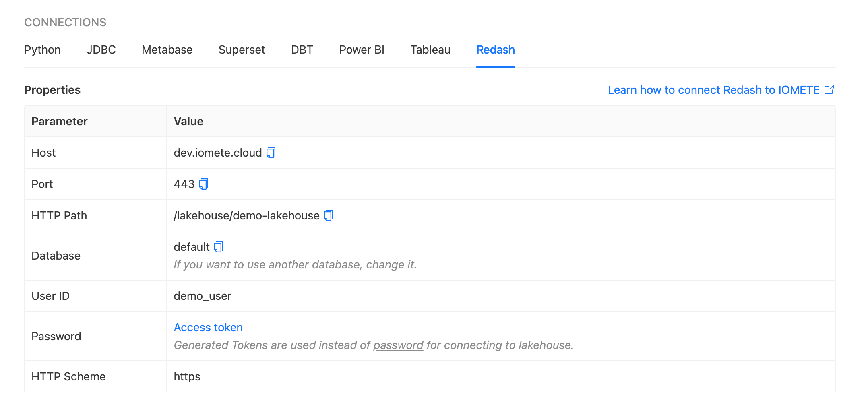Screen dimensions: 868x413
Task: Click the external link icon beside Redash docs
Action: point(829,90)
